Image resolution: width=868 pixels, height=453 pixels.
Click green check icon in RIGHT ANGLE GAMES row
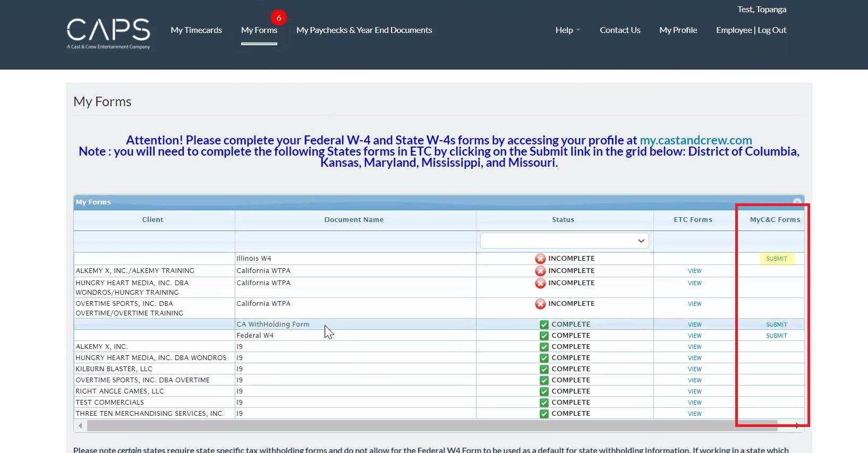pos(544,391)
